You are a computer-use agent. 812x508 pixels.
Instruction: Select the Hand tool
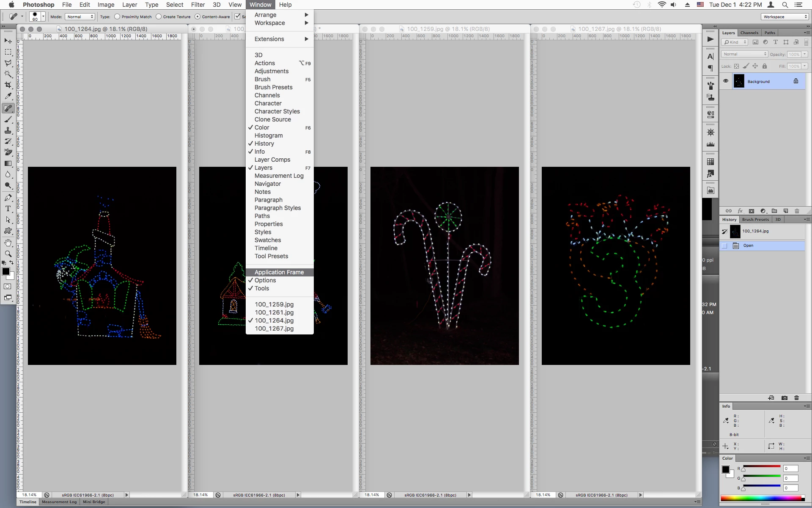[8, 243]
